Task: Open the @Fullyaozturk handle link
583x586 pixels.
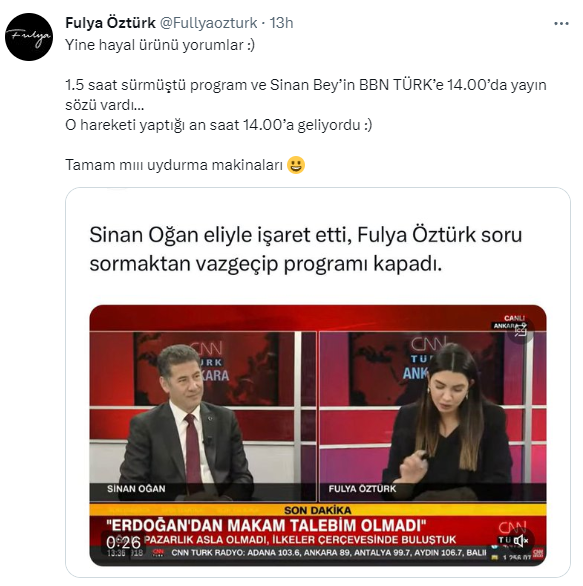Action: (209, 23)
